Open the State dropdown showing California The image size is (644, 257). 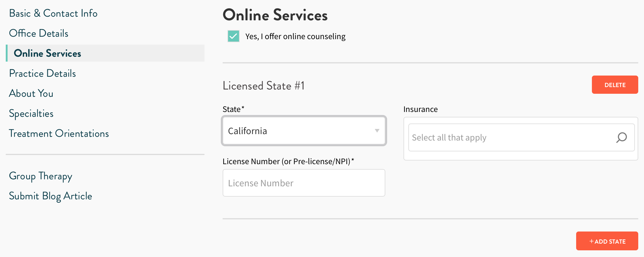click(304, 131)
